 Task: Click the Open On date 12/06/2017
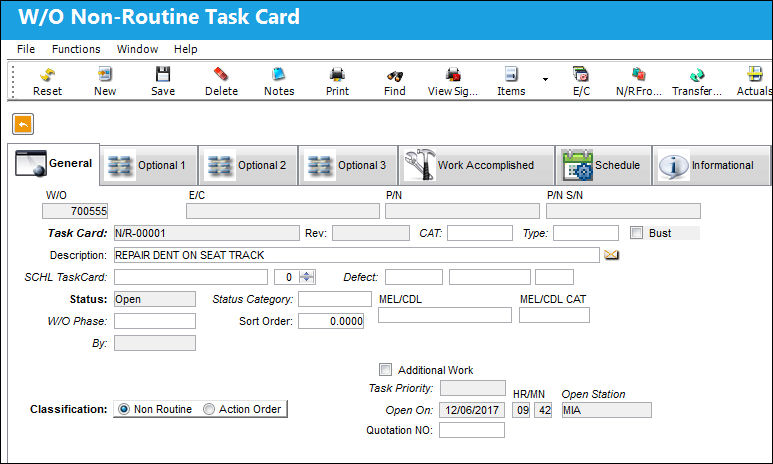pyautogui.click(x=472, y=410)
